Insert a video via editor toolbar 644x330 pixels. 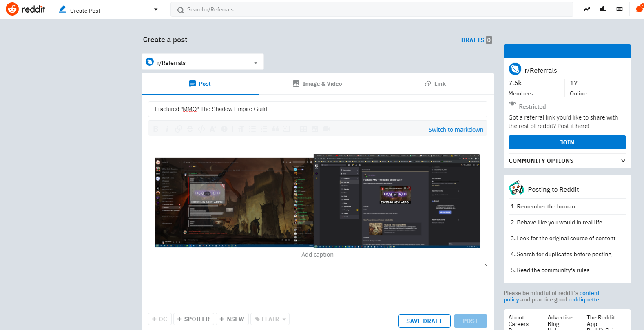coord(326,129)
